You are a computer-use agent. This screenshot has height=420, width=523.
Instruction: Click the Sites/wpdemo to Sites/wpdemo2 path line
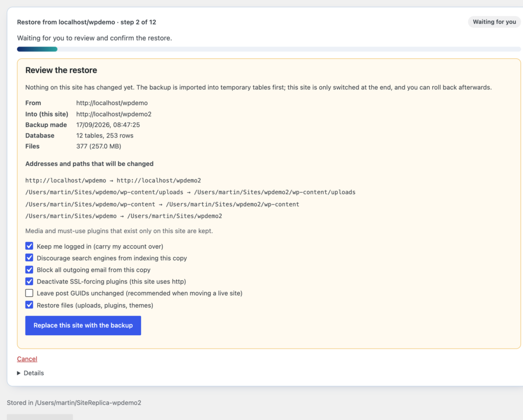tap(124, 216)
